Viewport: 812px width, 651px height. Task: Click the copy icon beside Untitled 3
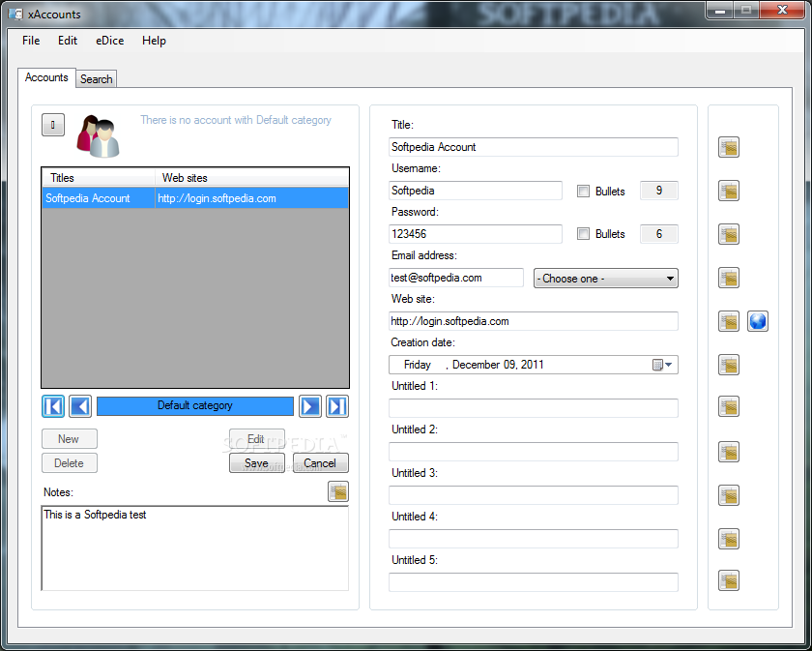[729, 495]
